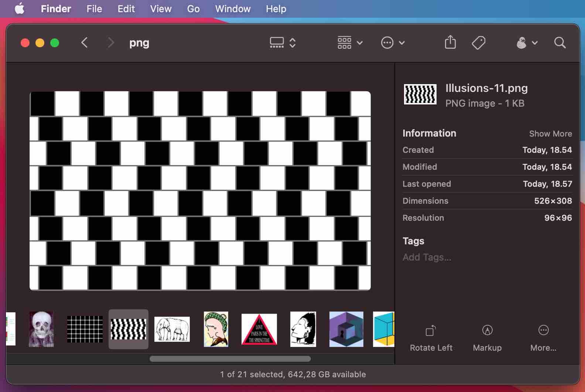Open the View menu

click(161, 8)
